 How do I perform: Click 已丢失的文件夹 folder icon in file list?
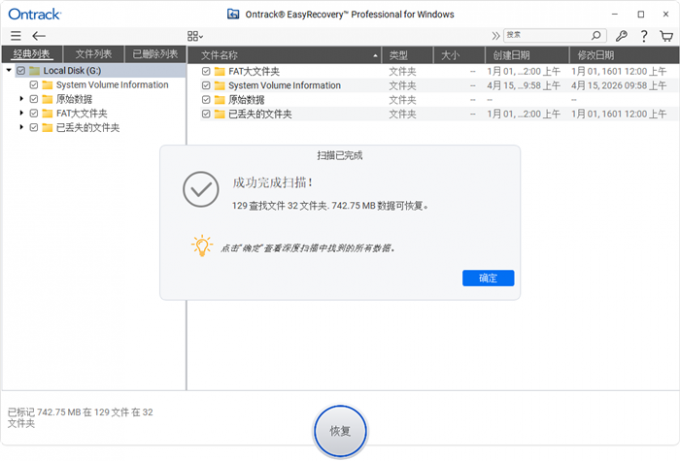pos(220,114)
